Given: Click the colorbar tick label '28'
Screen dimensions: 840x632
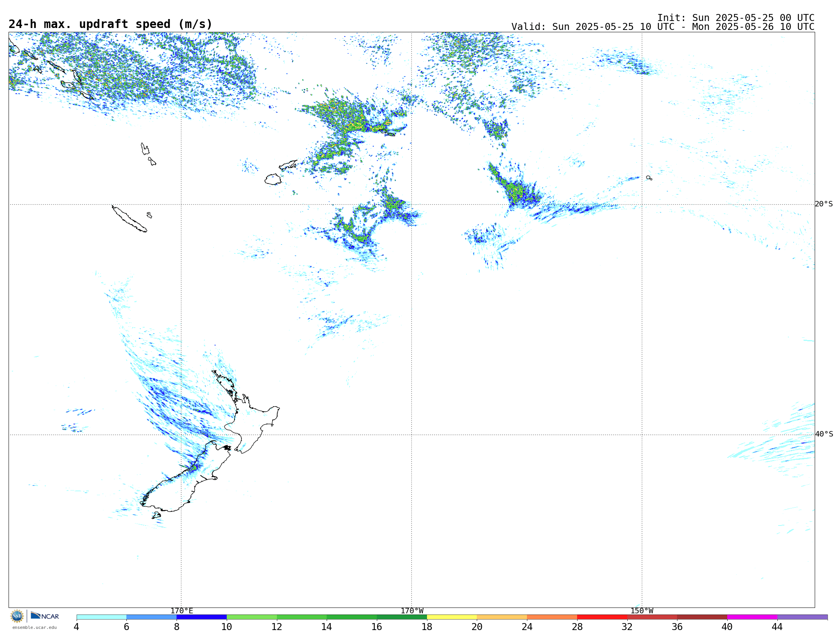Looking at the screenshot, I should [577, 627].
